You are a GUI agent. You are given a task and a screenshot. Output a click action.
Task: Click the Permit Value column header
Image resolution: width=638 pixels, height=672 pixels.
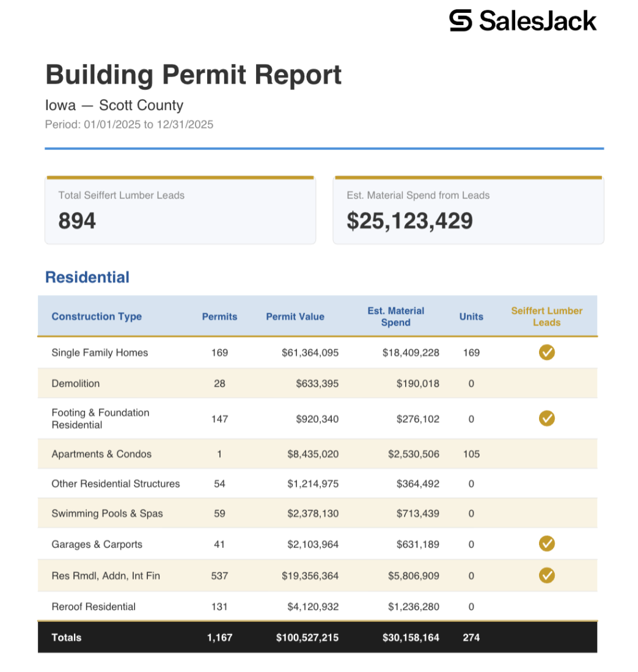coord(295,316)
